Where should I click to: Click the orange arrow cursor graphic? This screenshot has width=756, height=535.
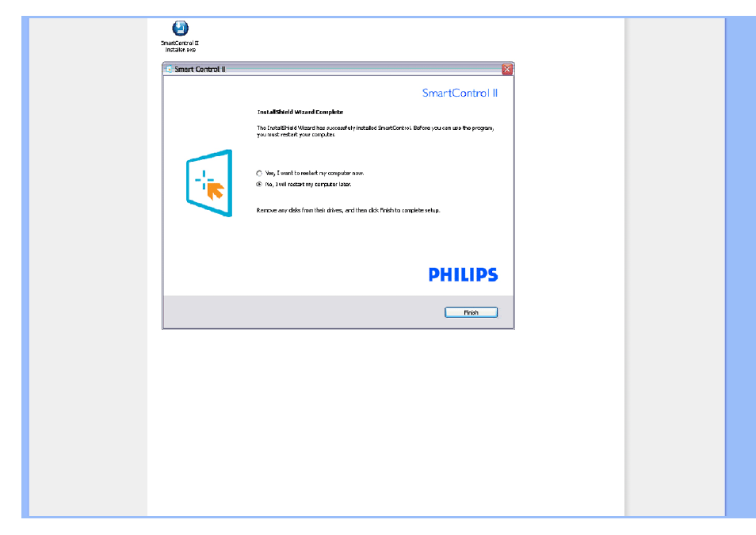click(215, 190)
